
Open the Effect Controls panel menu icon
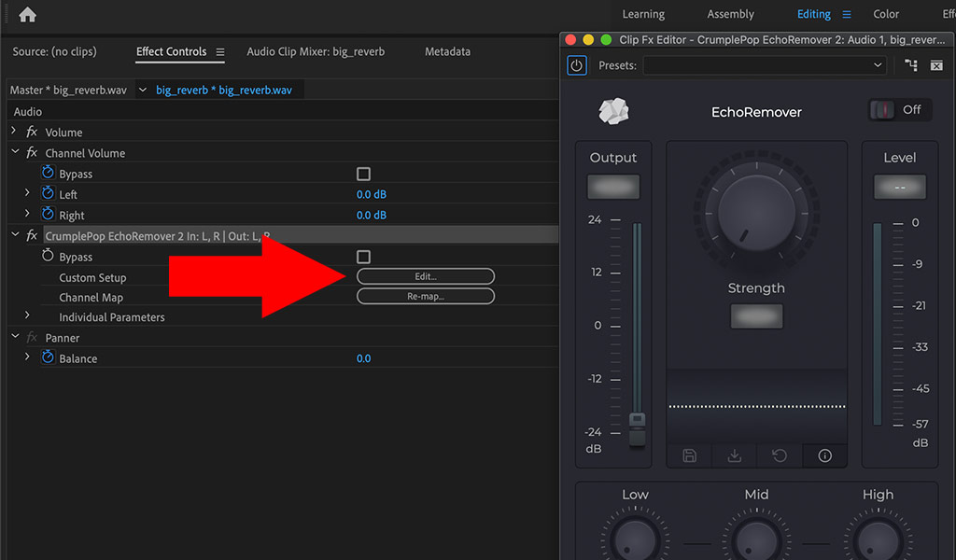click(220, 52)
